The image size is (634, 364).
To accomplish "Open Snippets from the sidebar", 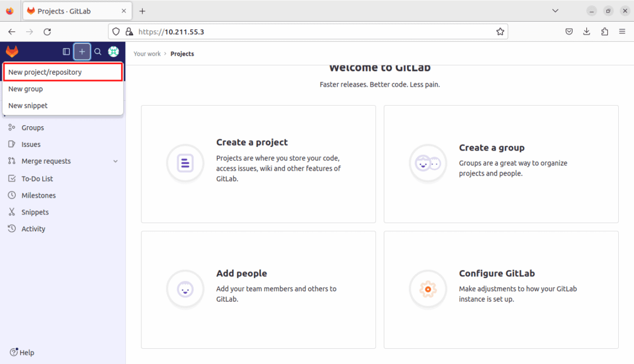I will coord(34,212).
